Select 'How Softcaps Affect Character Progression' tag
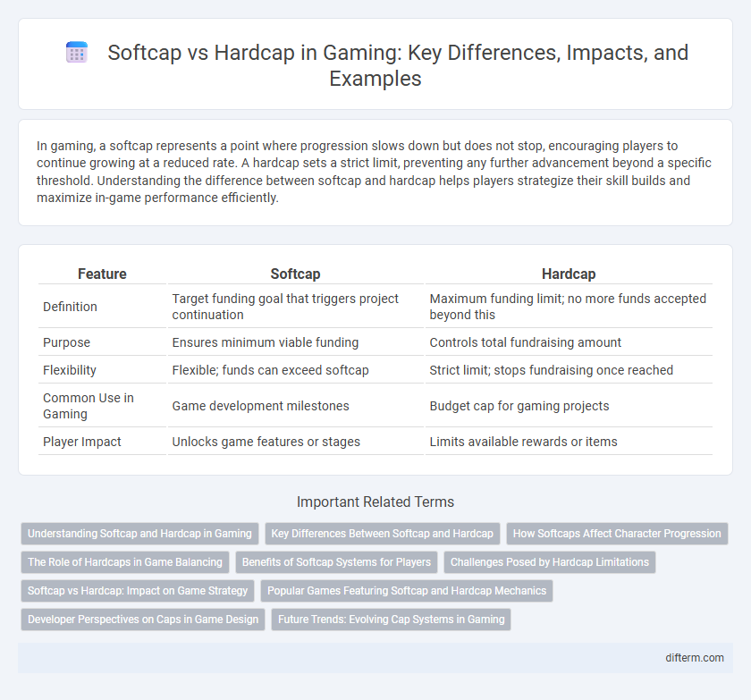The width and height of the screenshot is (751, 700). pos(617,534)
